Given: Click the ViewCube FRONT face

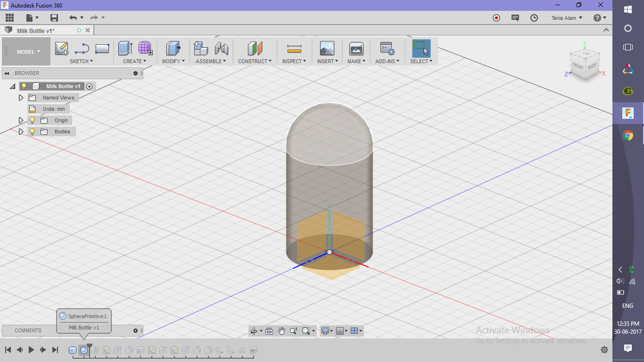Looking at the screenshot, I should [x=578, y=66].
